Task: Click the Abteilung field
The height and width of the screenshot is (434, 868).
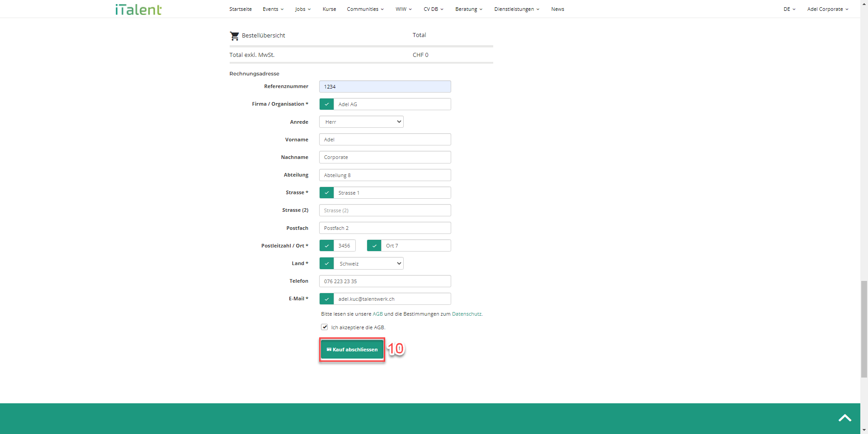Action: pyautogui.click(x=385, y=175)
